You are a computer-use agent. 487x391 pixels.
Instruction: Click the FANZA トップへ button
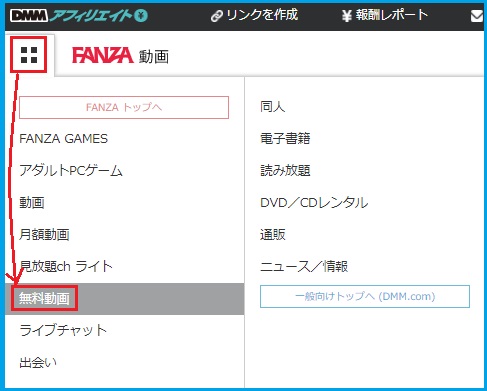tap(124, 107)
